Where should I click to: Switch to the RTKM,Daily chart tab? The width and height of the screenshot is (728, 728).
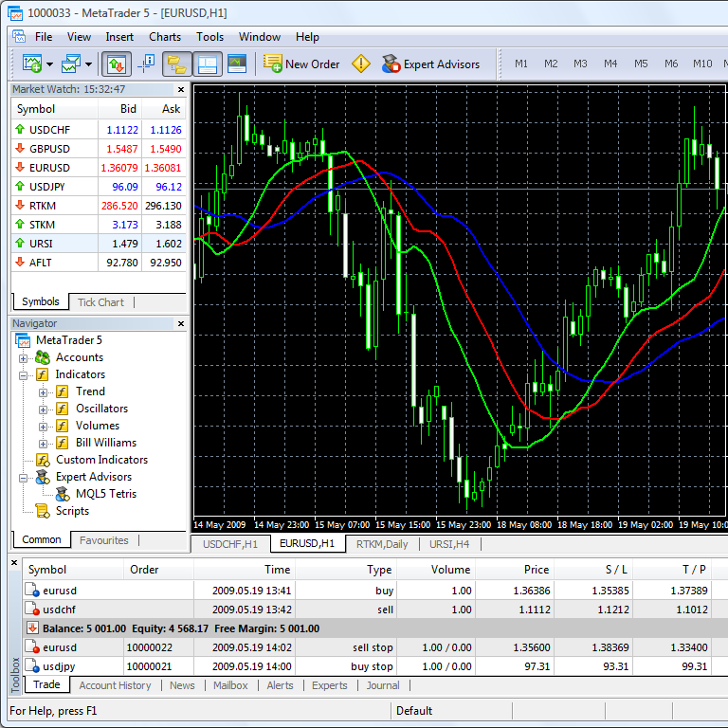[382, 544]
